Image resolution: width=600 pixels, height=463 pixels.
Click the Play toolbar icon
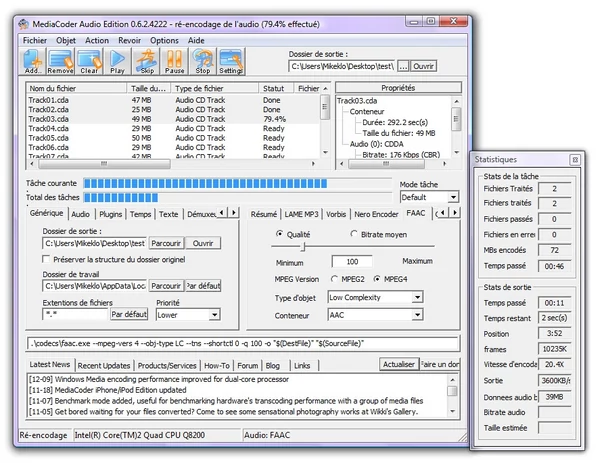[x=117, y=61]
